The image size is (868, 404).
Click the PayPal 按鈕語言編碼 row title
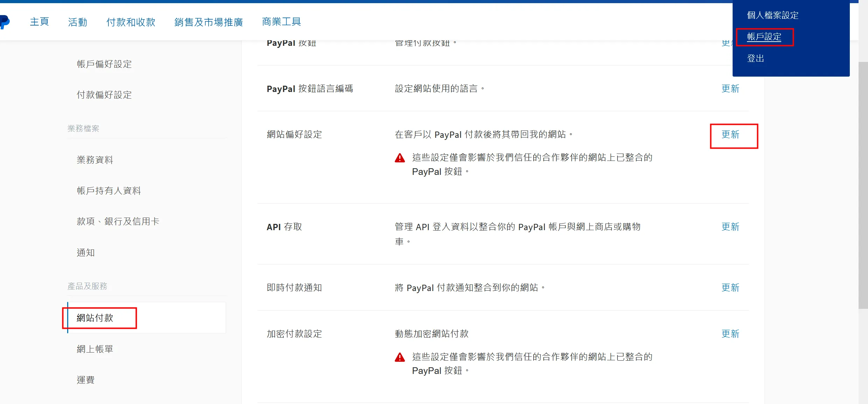click(x=310, y=89)
